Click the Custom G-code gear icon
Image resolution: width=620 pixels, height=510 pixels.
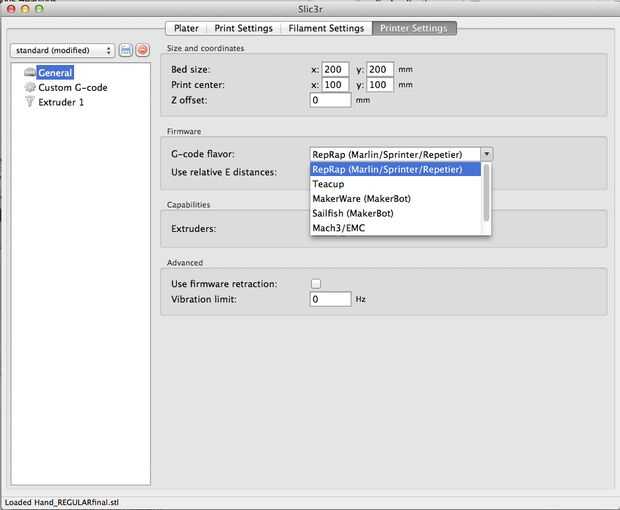click(30, 87)
